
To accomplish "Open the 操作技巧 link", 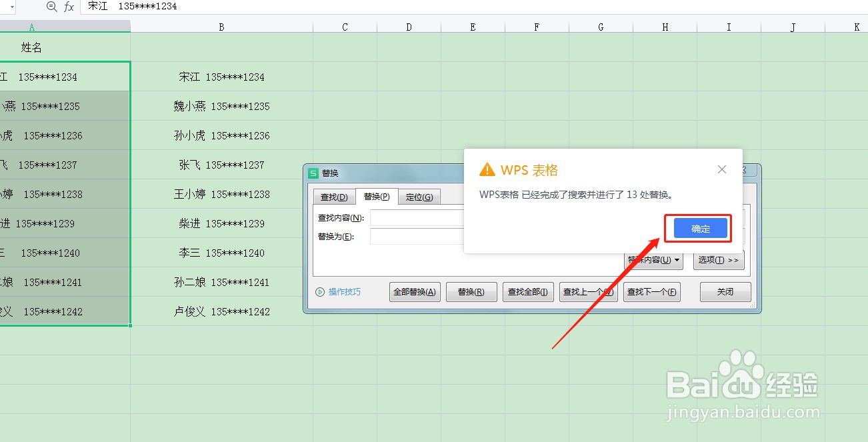I will pyautogui.click(x=345, y=292).
